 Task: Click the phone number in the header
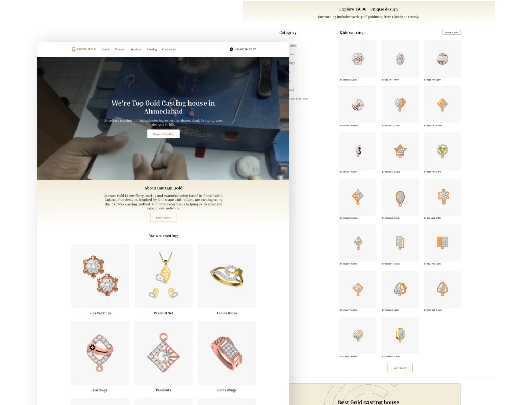click(246, 49)
